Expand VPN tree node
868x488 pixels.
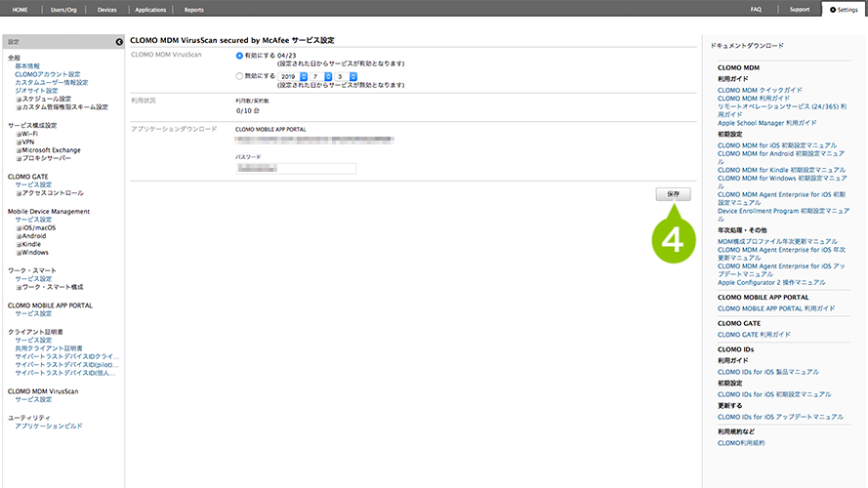[x=19, y=142]
